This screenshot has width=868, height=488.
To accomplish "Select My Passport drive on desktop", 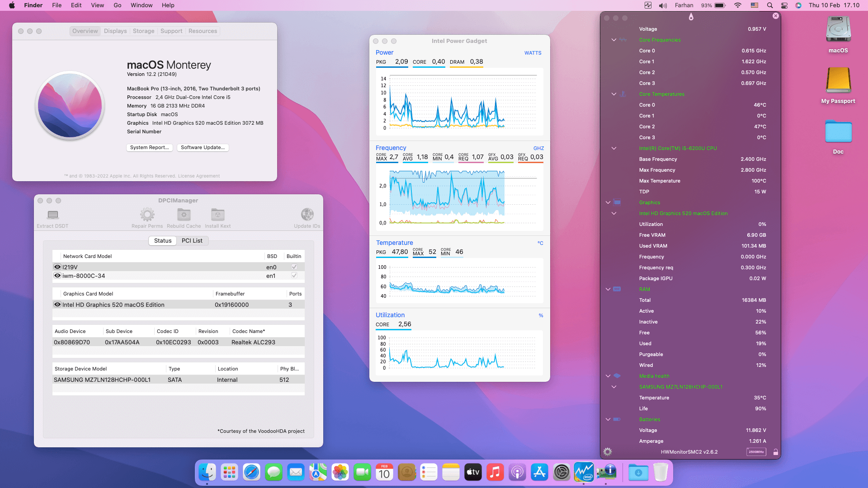I will [838, 80].
